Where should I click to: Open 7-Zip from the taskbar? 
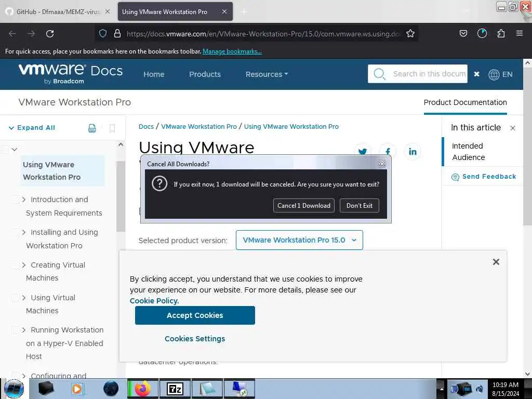coord(175,389)
